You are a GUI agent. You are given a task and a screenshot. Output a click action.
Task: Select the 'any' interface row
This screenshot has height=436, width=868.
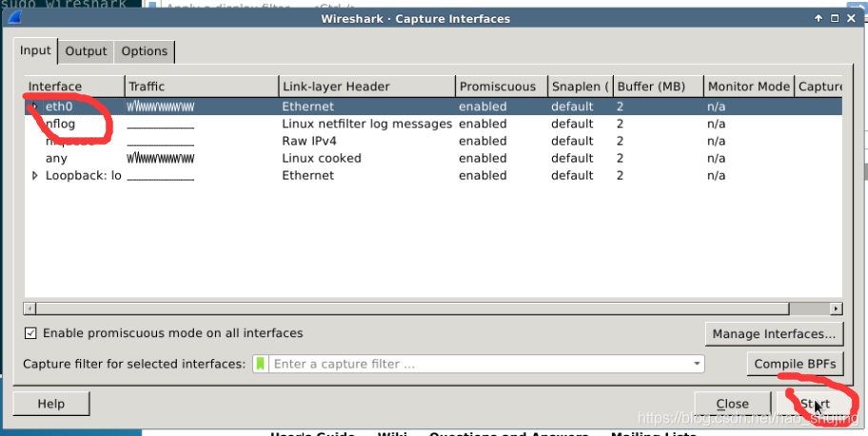click(433, 158)
